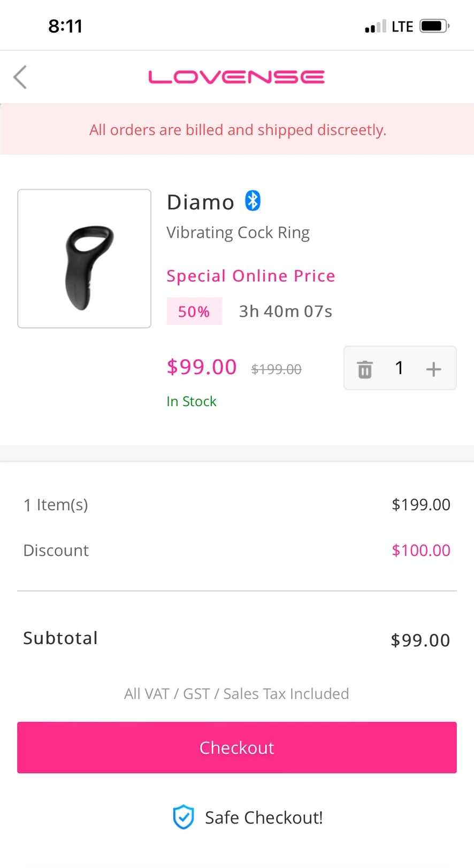Tap the Special Online Price label

point(250,276)
